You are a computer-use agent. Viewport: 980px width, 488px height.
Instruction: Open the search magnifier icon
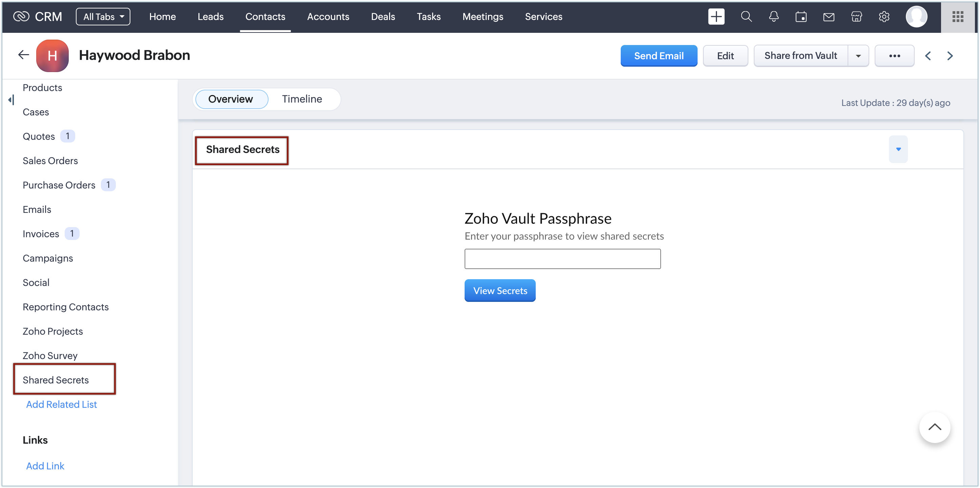pos(746,16)
